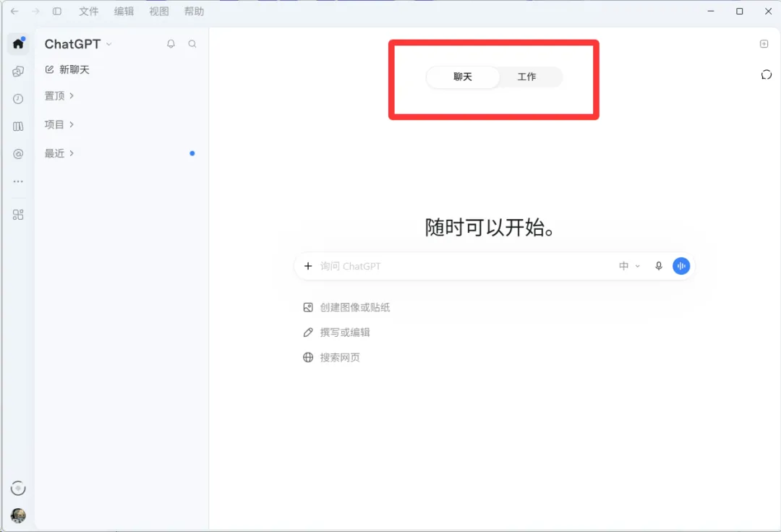
Task: Switch to the 聊天 mode
Action: click(x=463, y=77)
